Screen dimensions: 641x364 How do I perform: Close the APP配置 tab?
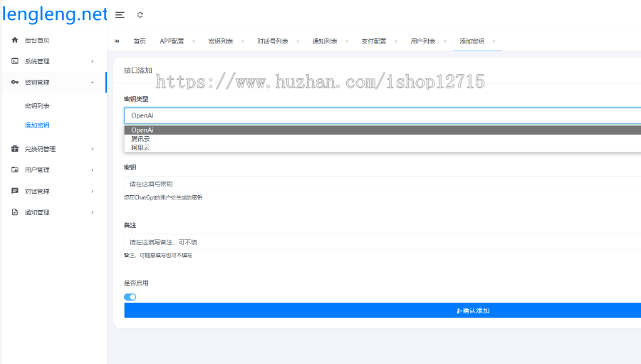point(194,41)
